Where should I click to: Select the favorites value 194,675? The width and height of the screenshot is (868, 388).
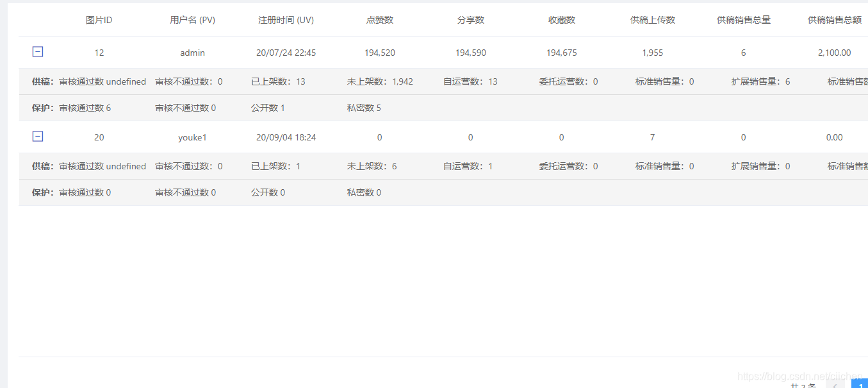coord(562,53)
